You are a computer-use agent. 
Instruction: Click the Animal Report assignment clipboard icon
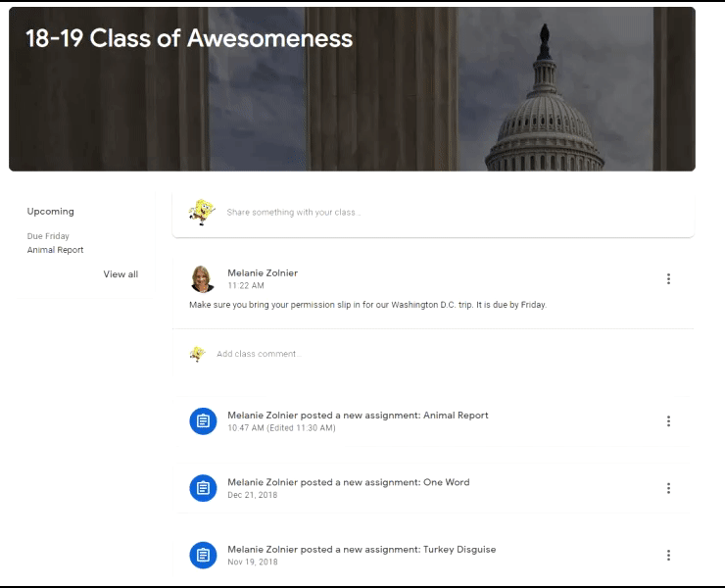(203, 421)
